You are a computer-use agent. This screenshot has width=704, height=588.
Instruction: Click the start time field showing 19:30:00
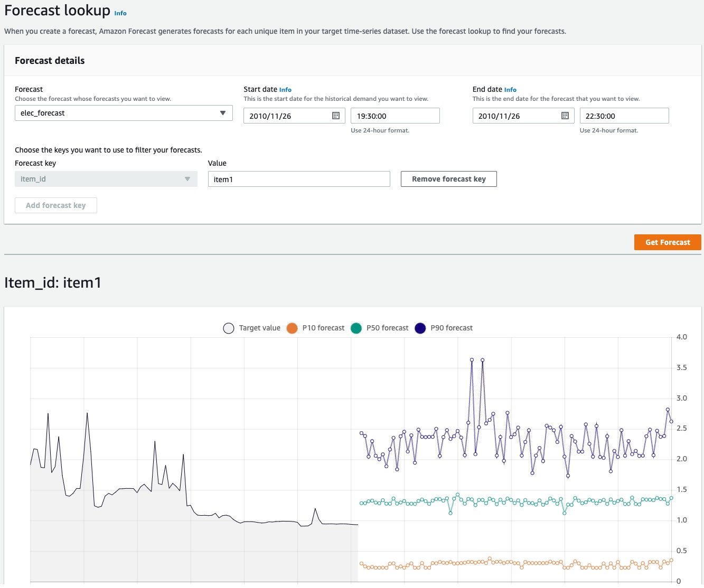(395, 116)
